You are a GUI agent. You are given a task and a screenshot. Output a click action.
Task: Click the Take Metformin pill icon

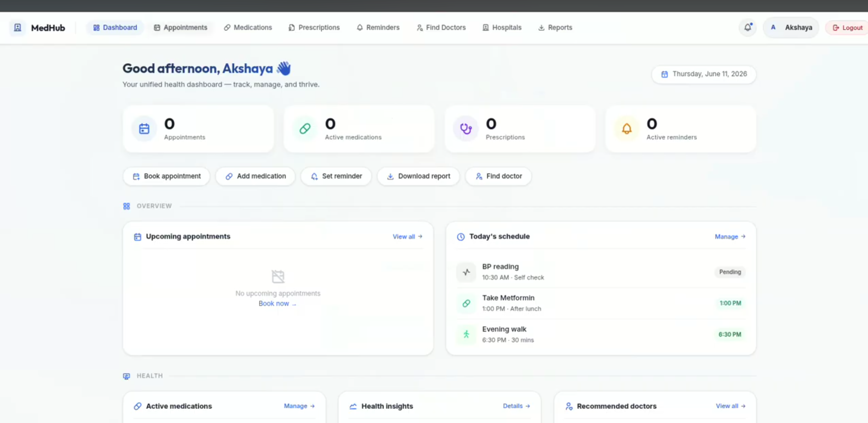(466, 303)
